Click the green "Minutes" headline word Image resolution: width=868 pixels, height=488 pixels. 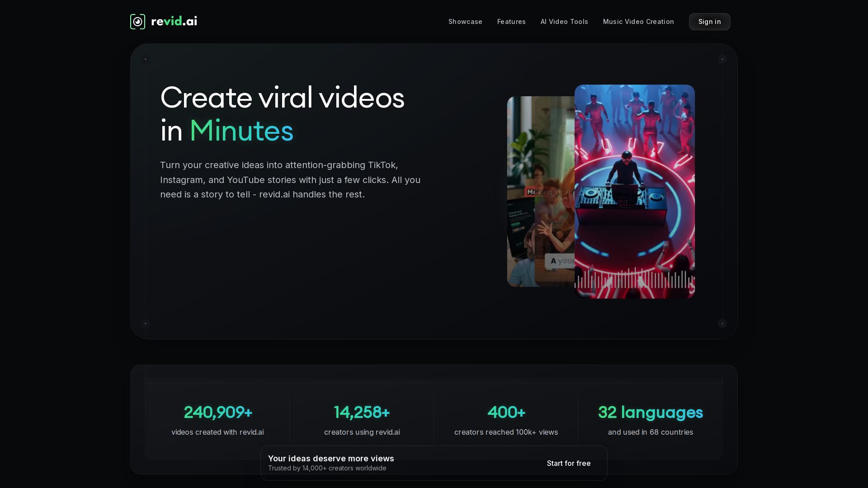pos(241,131)
